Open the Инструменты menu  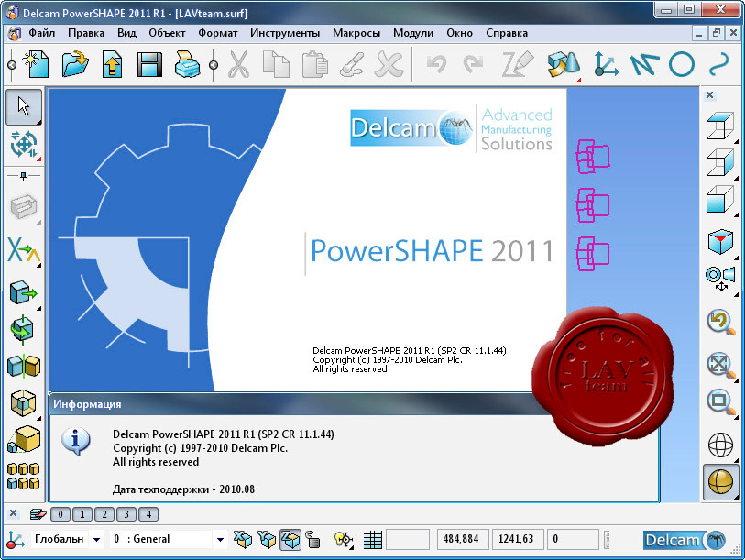click(x=285, y=33)
